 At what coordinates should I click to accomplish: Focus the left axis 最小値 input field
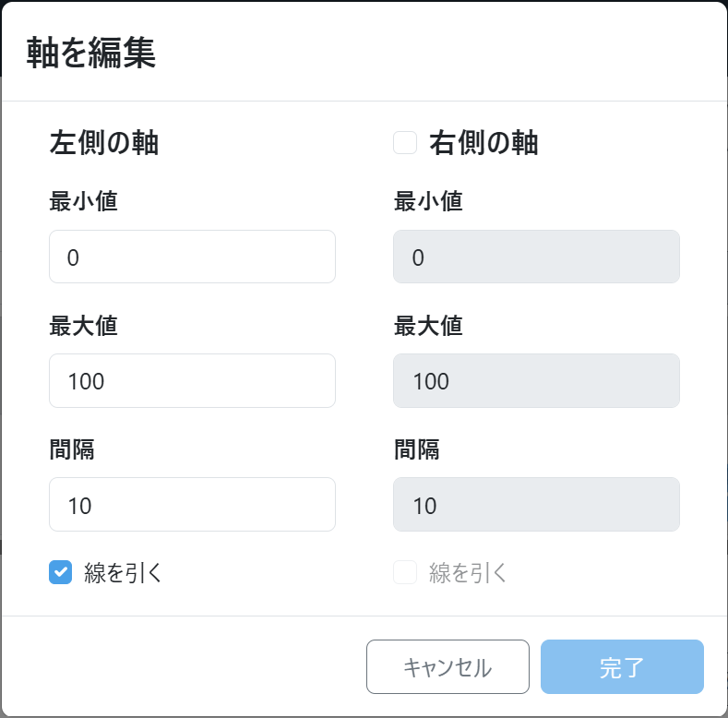(192, 257)
